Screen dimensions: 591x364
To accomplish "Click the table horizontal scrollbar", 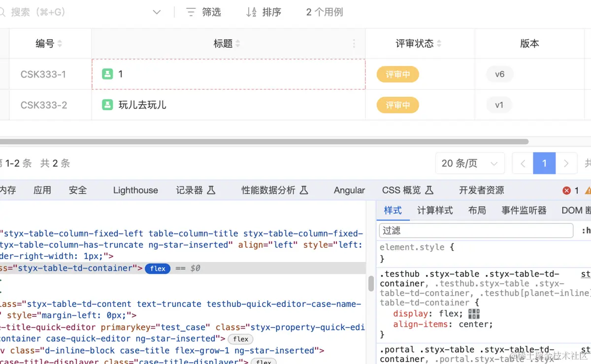I will click(264, 142).
